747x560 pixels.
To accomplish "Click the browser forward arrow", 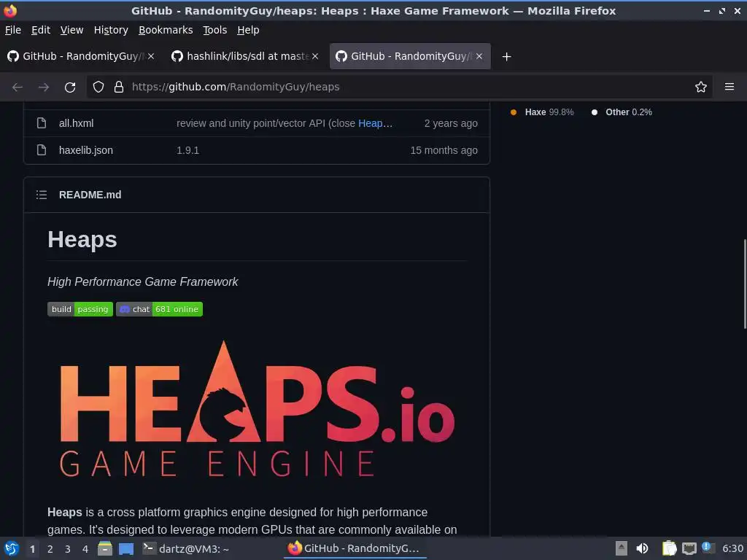I will click(44, 87).
